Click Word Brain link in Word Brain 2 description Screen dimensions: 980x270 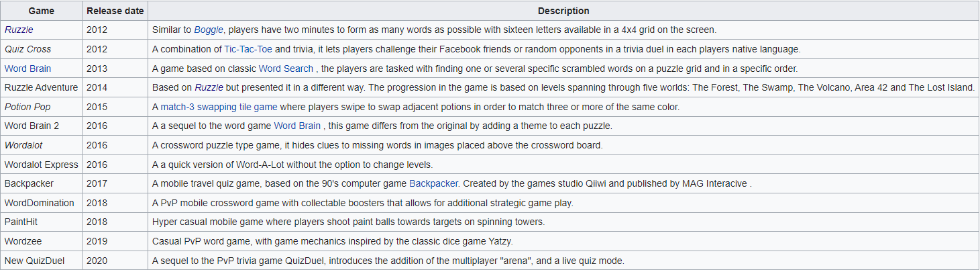click(x=297, y=126)
